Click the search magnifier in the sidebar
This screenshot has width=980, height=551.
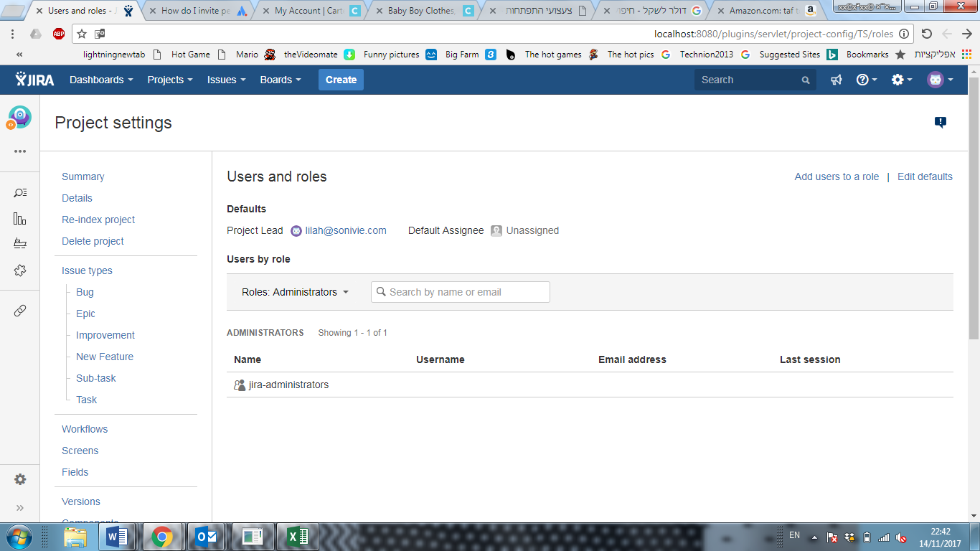pyautogui.click(x=19, y=192)
